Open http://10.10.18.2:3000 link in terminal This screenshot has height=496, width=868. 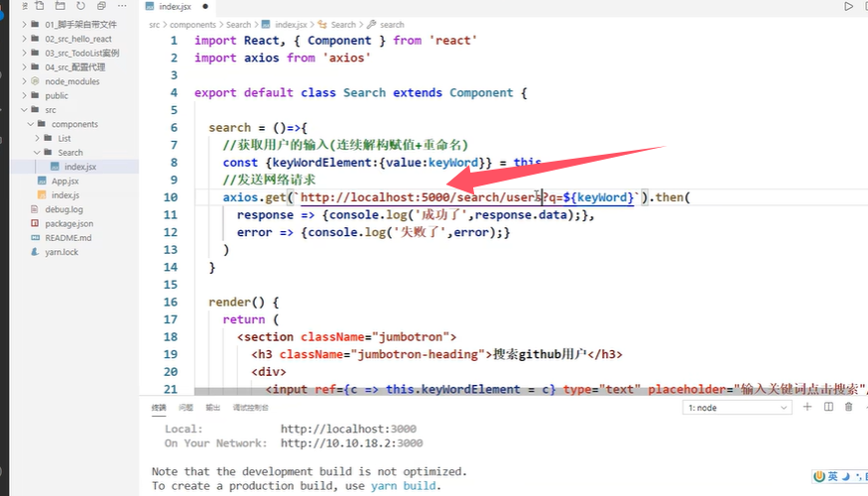pyautogui.click(x=351, y=442)
